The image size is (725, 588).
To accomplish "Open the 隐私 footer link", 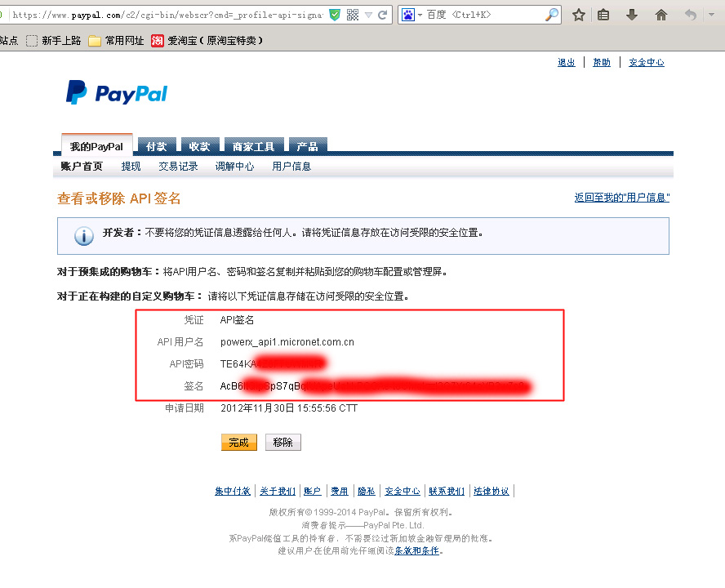I will tap(367, 491).
